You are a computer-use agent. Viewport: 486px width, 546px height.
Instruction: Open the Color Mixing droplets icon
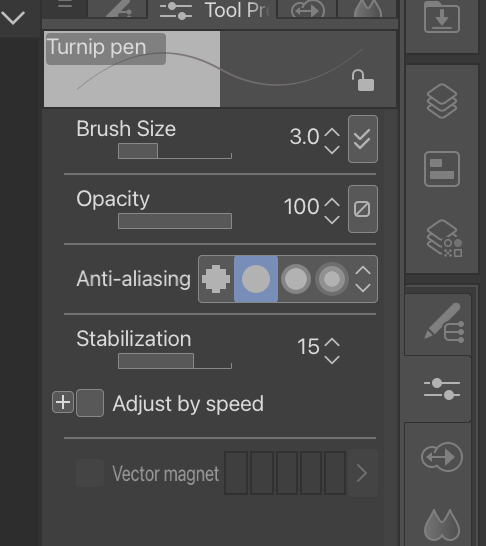[x=442, y=525]
